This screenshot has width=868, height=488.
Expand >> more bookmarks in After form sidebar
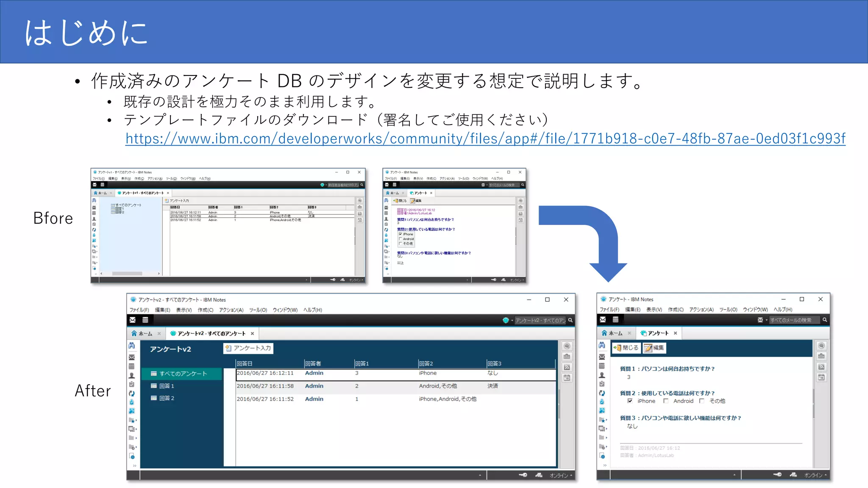point(605,465)
